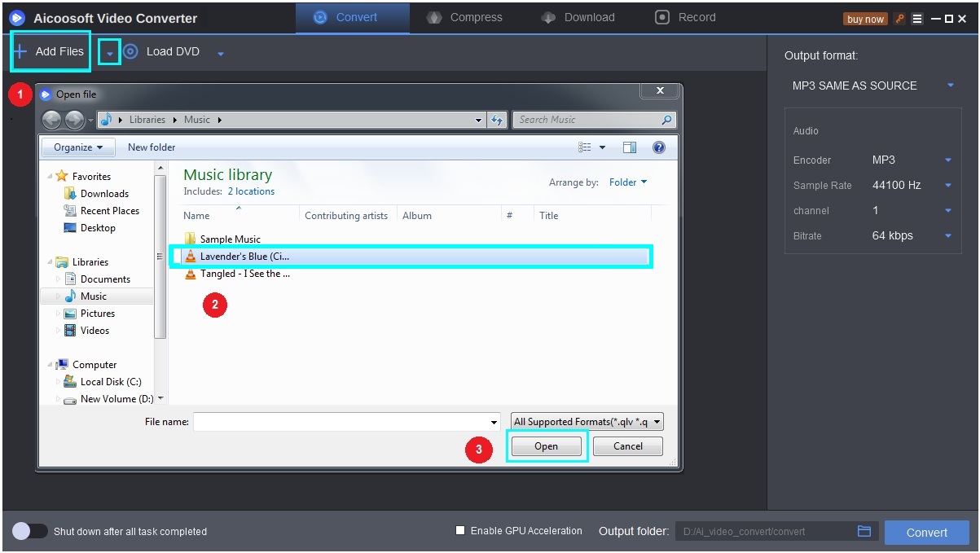Open All Supported Formats filter dropdown
Screen dimensions: 980x553
click(587, 422)
